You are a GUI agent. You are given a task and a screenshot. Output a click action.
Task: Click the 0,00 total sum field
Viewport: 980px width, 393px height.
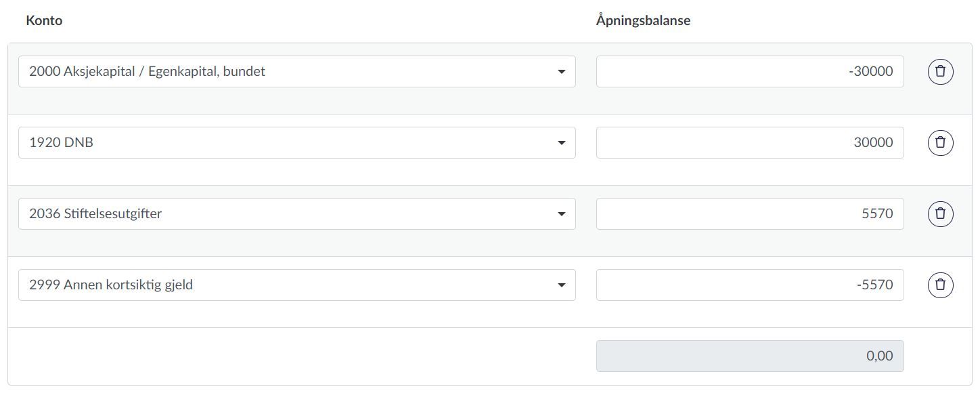click(749, 356)
